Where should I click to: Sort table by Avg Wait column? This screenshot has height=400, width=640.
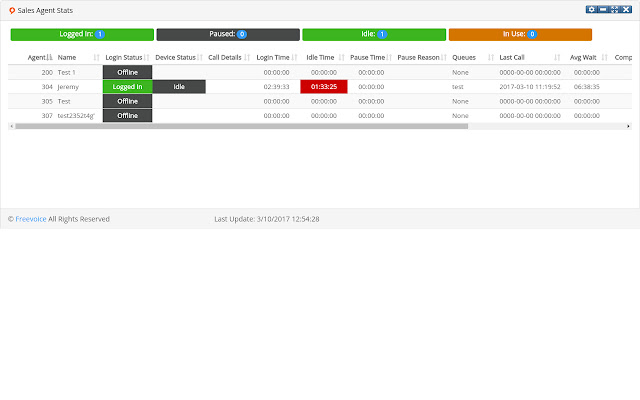[x=604, y=58]
